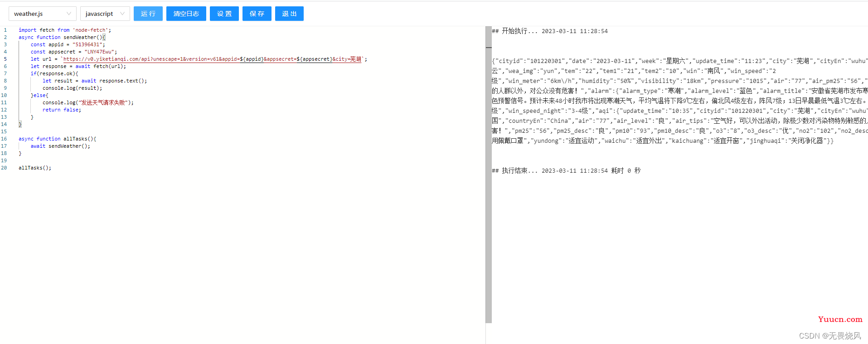Click line number 16 in the gutter
868x344 pixels.
click(4, 139)
